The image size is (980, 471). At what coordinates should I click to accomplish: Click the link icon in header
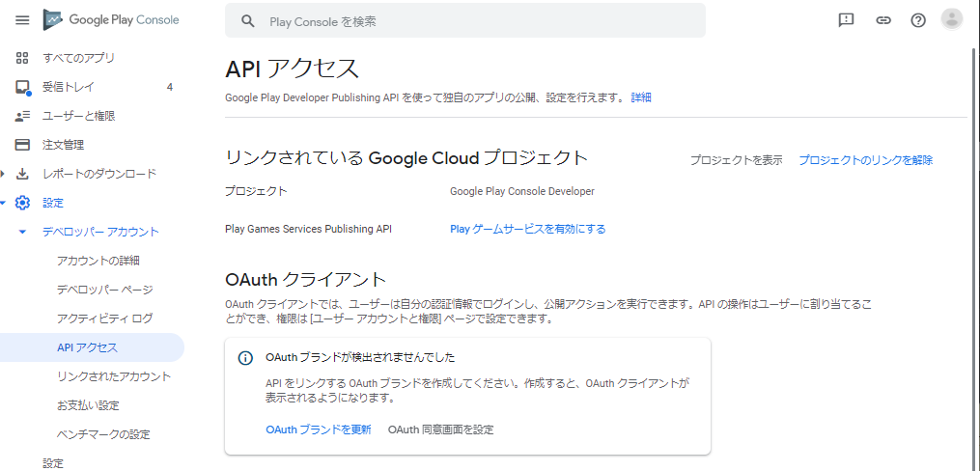coord(882,20)
